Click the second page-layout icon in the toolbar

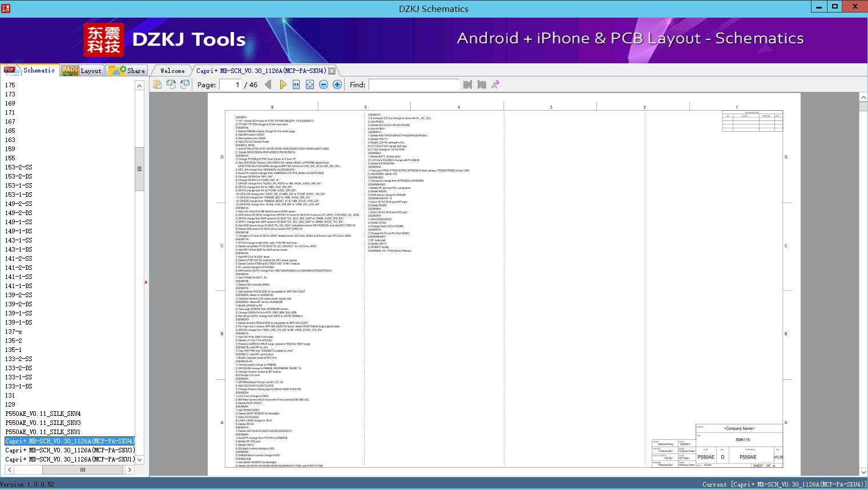171,84
